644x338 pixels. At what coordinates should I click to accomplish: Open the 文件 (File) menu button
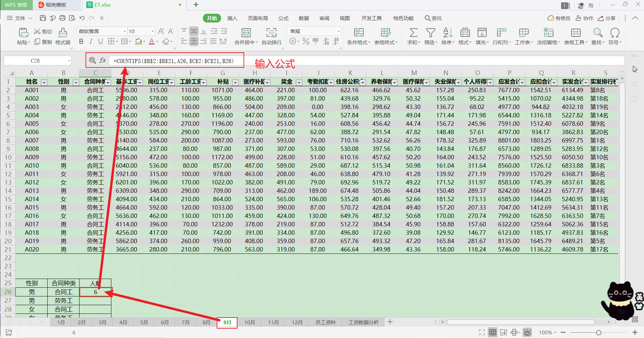coord(19,18)
